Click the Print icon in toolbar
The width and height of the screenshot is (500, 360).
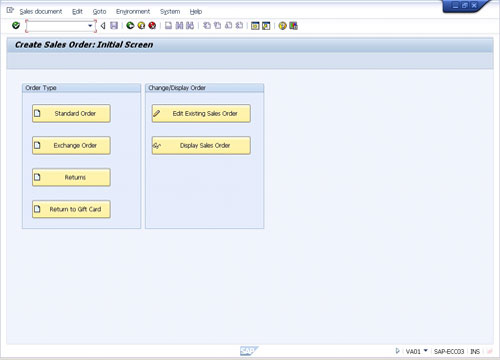[x=169, y=25]
